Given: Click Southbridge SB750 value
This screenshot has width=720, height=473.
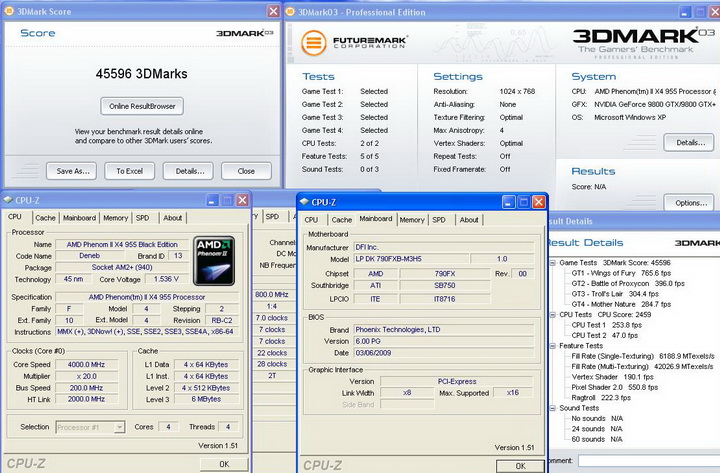Looking at the screenshot, I should (x=444, y=285).
